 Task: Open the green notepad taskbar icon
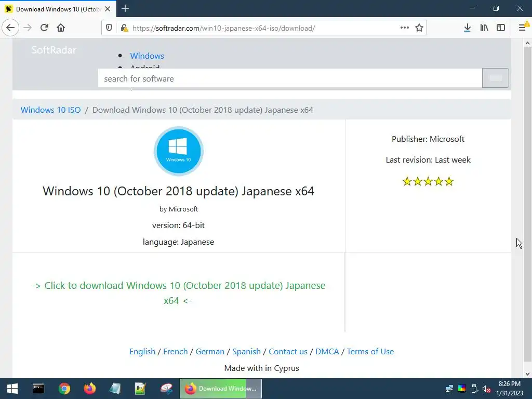[x=140, y=389]
